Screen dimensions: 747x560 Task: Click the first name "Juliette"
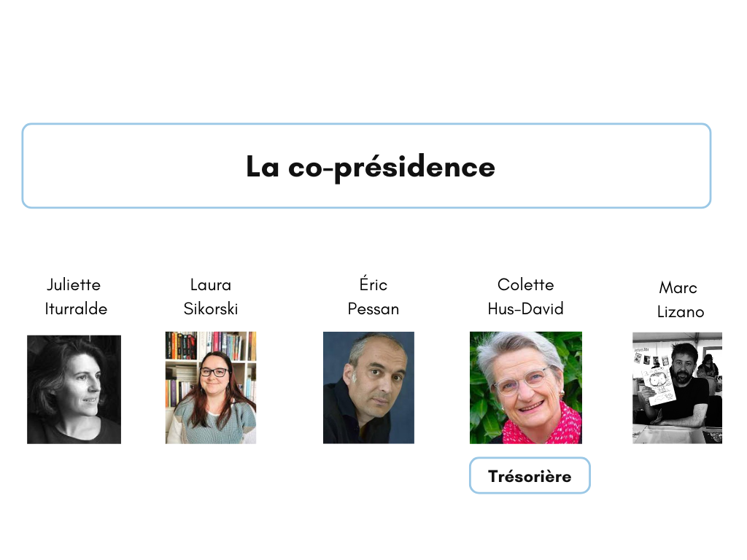74,284
